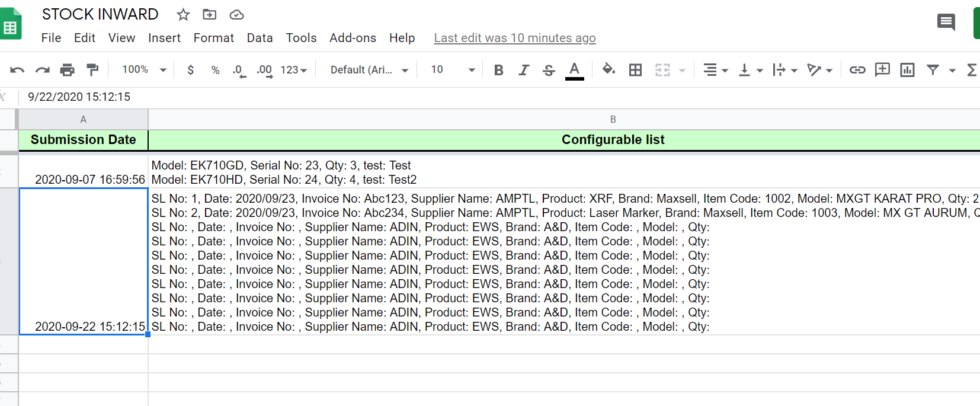The height and width of the screenshot is (406, 980).
Task: Undo the last action
Action: pyautogui.click(x=17, y=70)
